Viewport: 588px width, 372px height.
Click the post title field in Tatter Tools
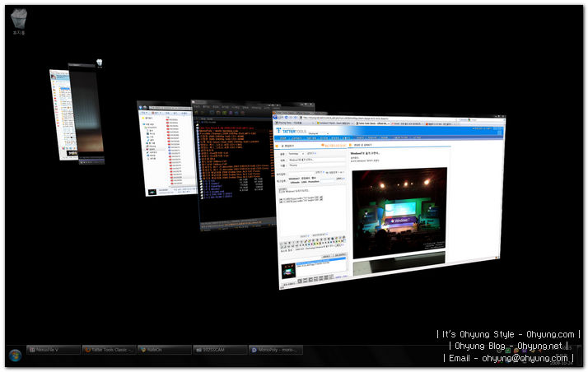[315, 160]
